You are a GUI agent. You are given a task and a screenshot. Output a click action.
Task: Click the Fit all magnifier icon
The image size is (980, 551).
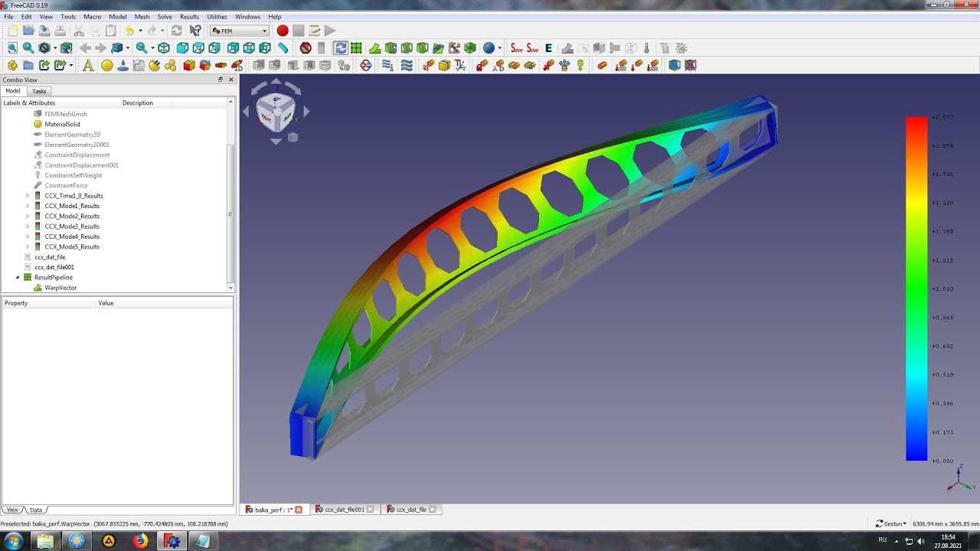pyautogui.click(x=12, y=47)
